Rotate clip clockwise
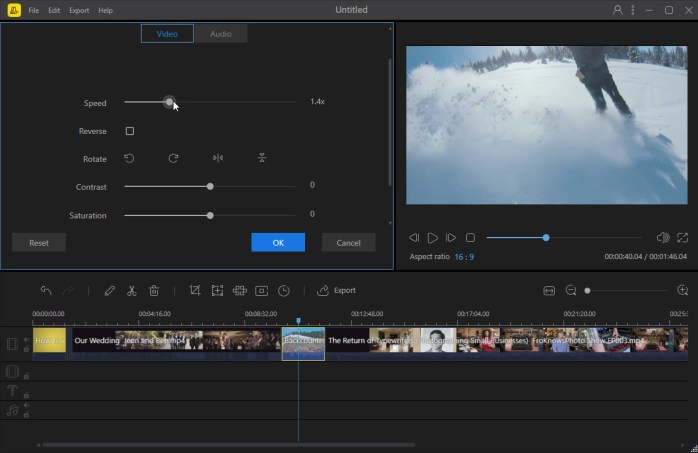Viewport: 698px width, 453px height. (x=173, y=158)
